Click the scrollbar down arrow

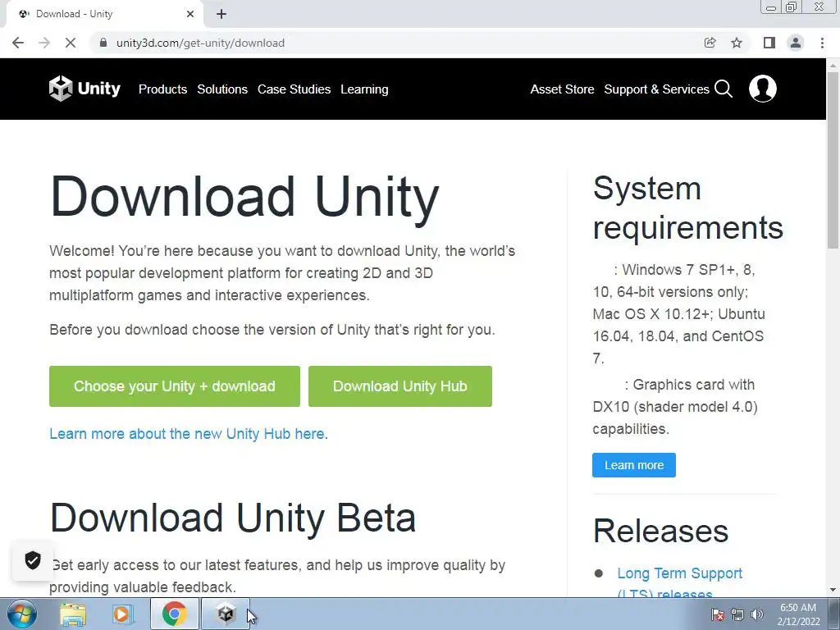833,590
